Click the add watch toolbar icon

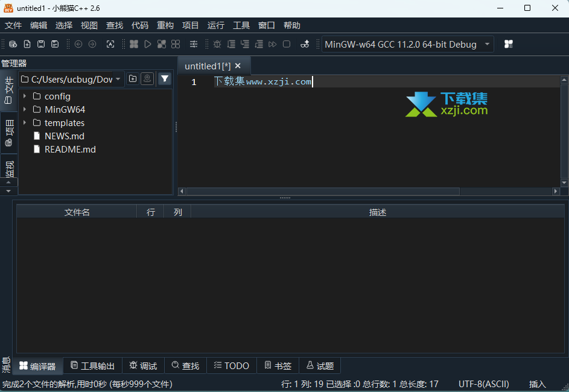[305, 44]
